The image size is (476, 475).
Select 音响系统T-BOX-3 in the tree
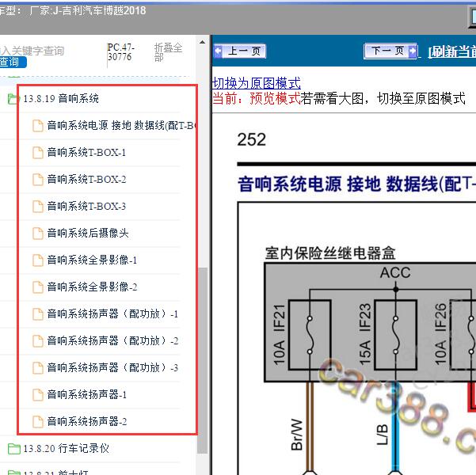(x=86, y=207)
